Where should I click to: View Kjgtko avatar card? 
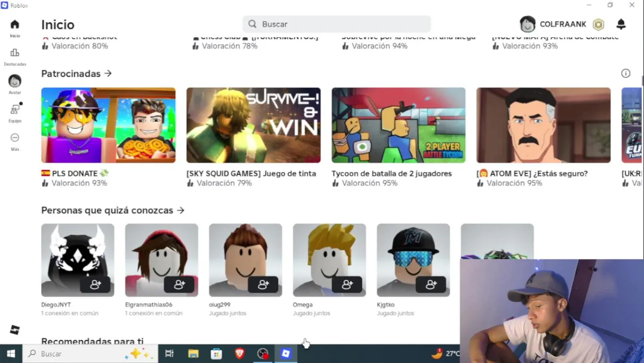pyautogui.click(x=413, y=260)
